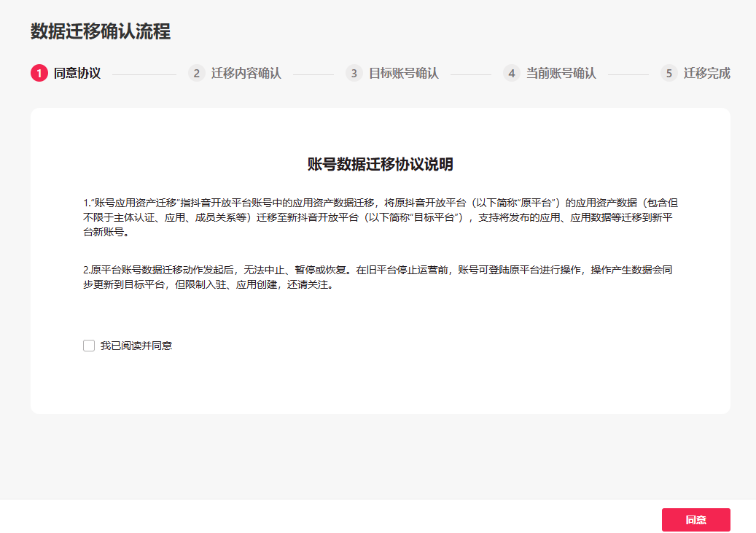
Task: Click the 我已阅读并同意 label text
Action: 136,346
